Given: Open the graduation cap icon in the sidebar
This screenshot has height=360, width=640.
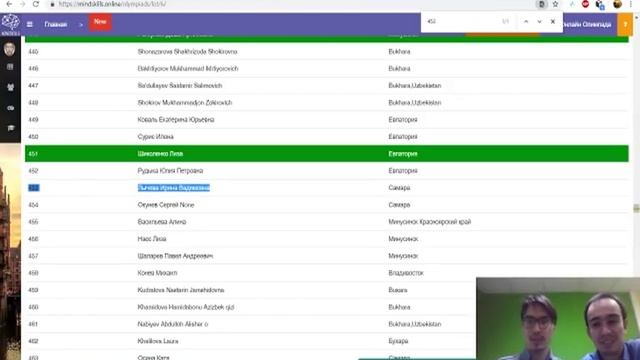Looking at the screenshot, I should pos(10,128).
